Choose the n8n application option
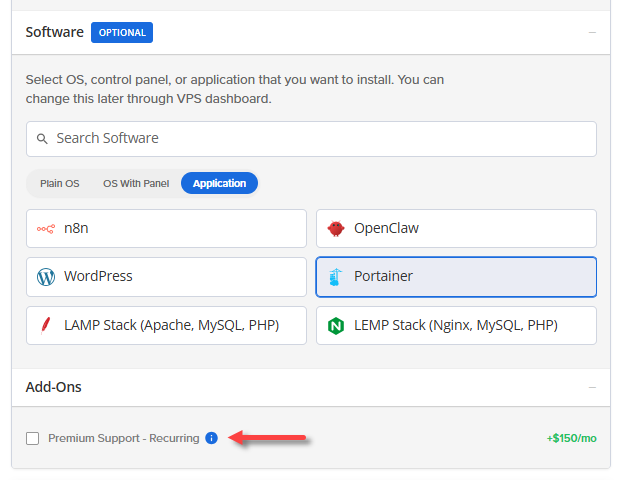Image resolution: width=622 pixels, height=480 pixels. coord(166,228)
